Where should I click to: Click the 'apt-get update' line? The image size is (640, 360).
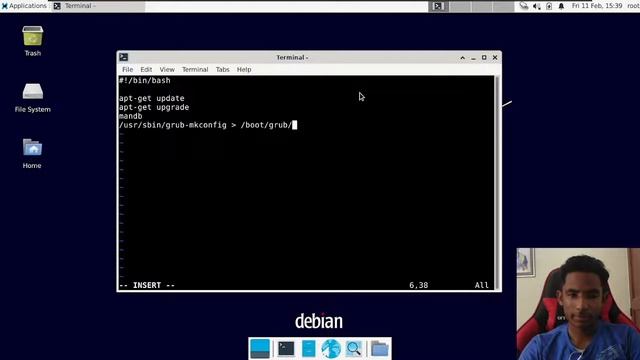coord(151,98)
